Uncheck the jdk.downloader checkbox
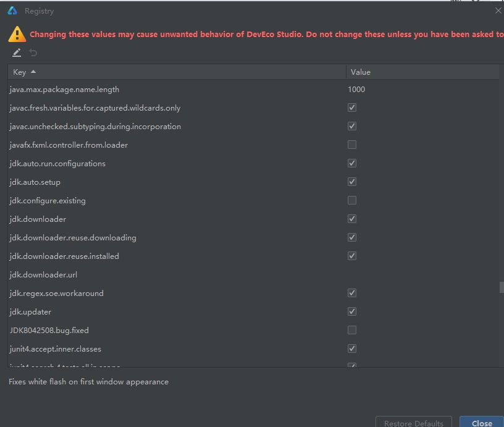504x427 pixels. 352,219
